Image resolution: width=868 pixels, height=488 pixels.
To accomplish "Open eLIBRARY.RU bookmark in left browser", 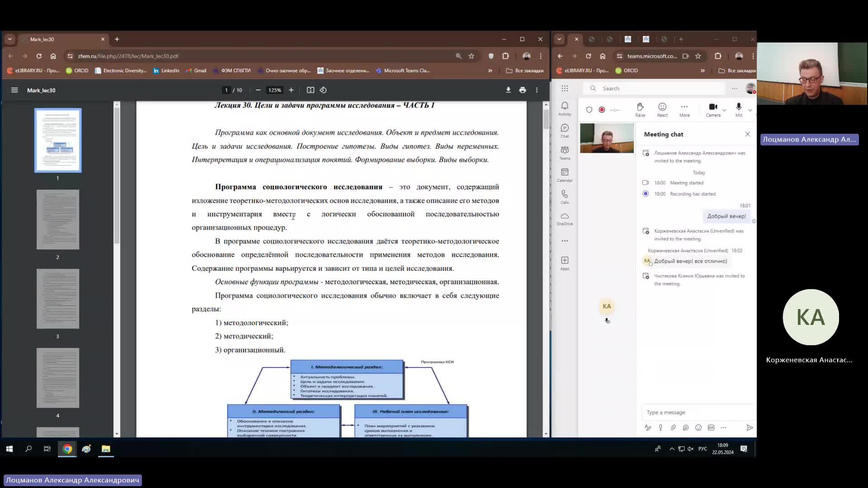I will (x=33, y=70).
